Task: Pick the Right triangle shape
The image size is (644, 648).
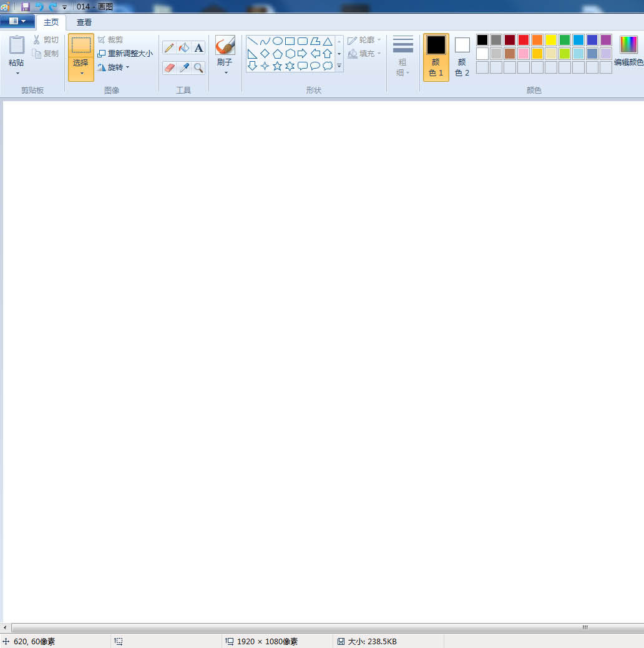Action: pyautogui.click(x=252, y=54)
